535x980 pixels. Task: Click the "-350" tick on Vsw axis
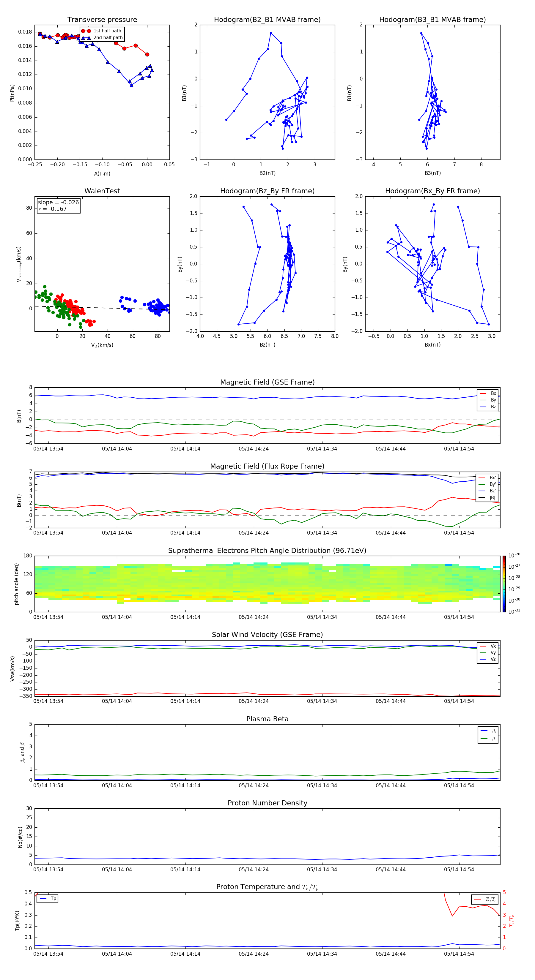pos(26,696)
